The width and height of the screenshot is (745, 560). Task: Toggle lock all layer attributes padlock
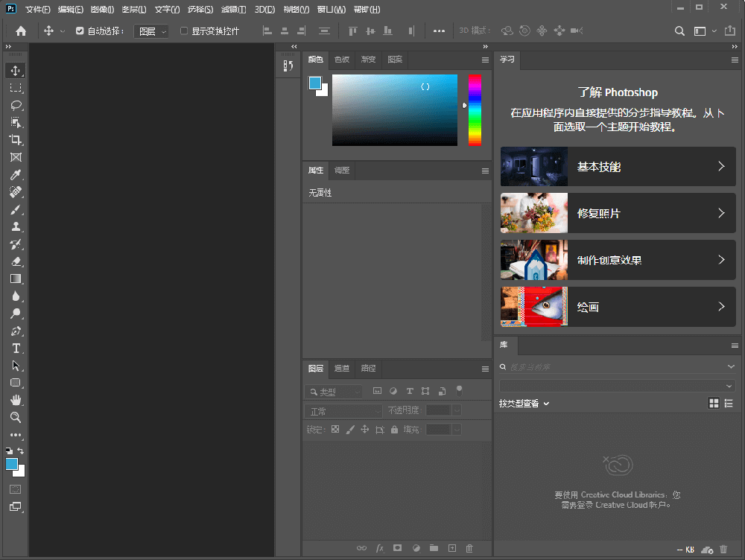[394, 430]
